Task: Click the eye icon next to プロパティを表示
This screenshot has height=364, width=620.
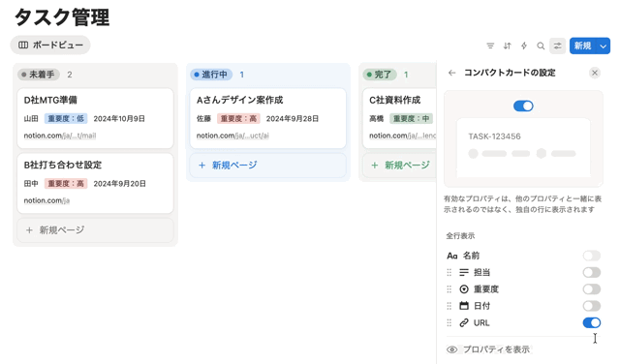Action: pos(452,349)
